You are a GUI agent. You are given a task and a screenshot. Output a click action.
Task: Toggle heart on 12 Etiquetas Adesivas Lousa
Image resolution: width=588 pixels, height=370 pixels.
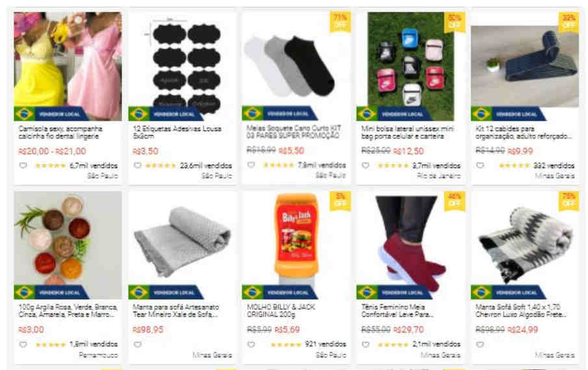click(x=138, y=165)
